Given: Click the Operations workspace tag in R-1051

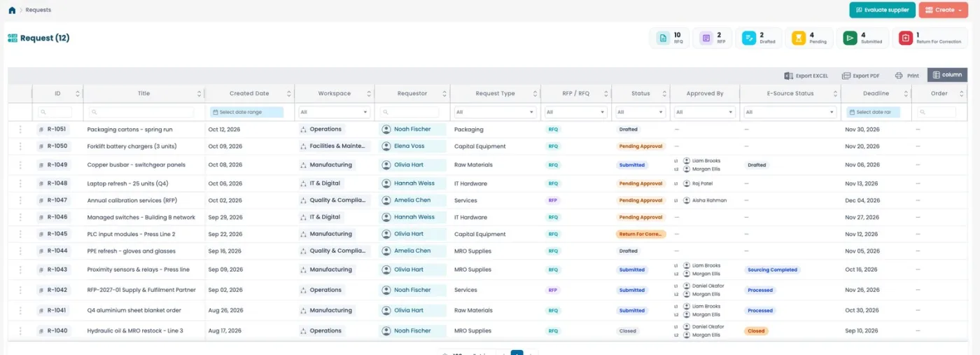Looking at the screenshot, I should [322, 130].
